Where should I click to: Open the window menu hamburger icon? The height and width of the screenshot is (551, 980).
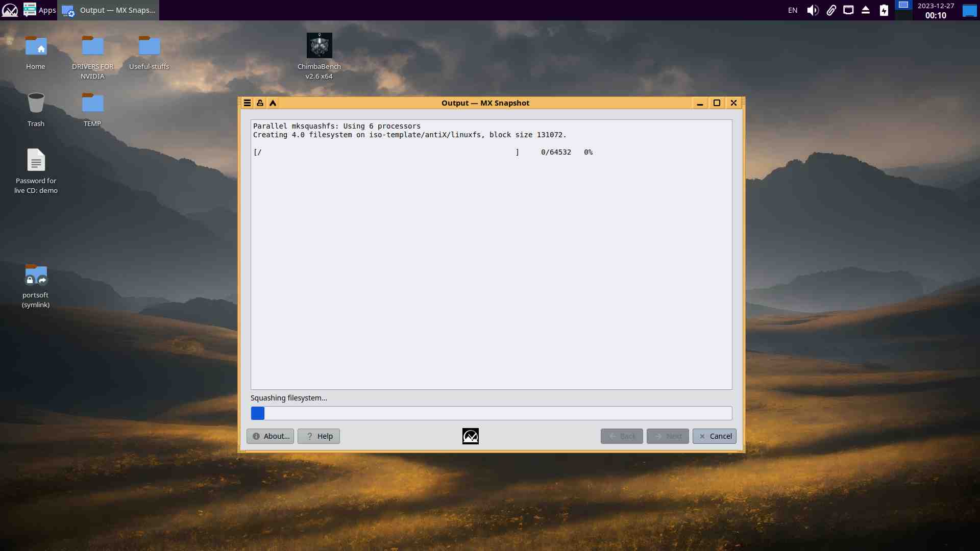[247, 103]
